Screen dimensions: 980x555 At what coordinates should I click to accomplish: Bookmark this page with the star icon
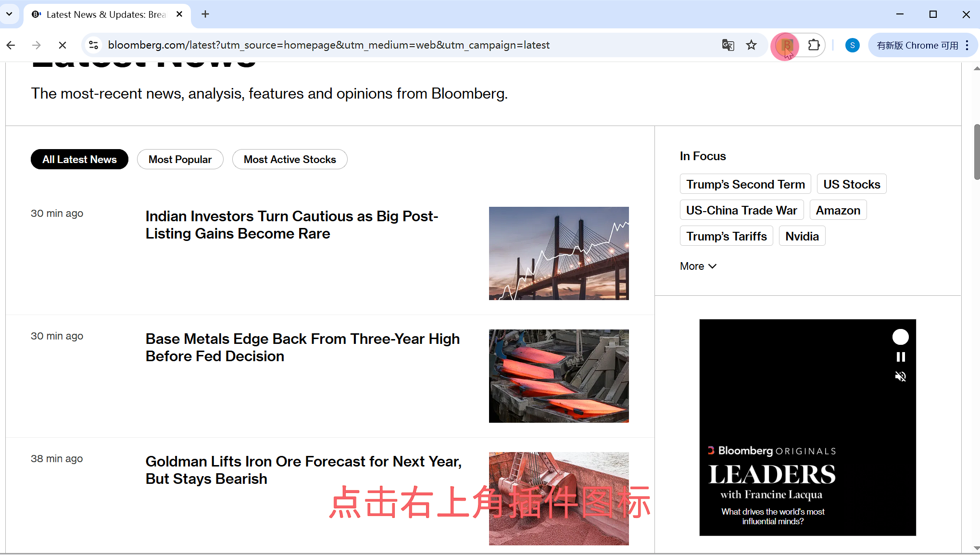click(x=751, y=45)
